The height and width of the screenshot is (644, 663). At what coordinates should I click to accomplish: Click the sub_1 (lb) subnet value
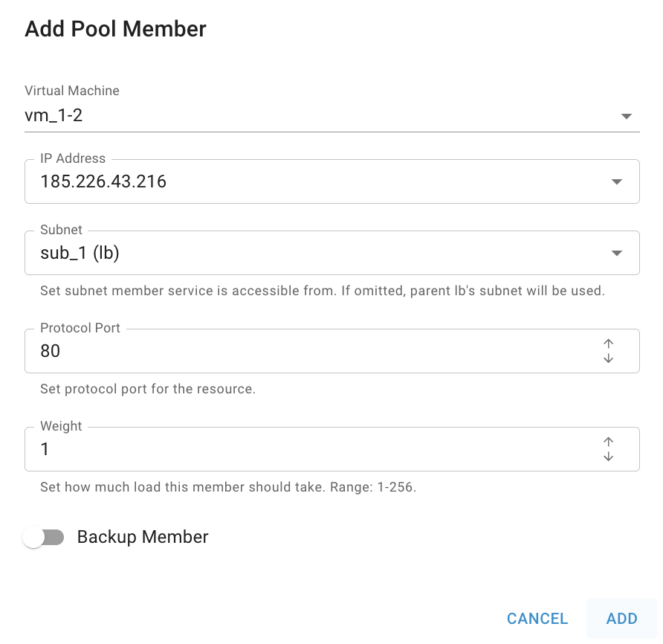(x=80, y=253)
